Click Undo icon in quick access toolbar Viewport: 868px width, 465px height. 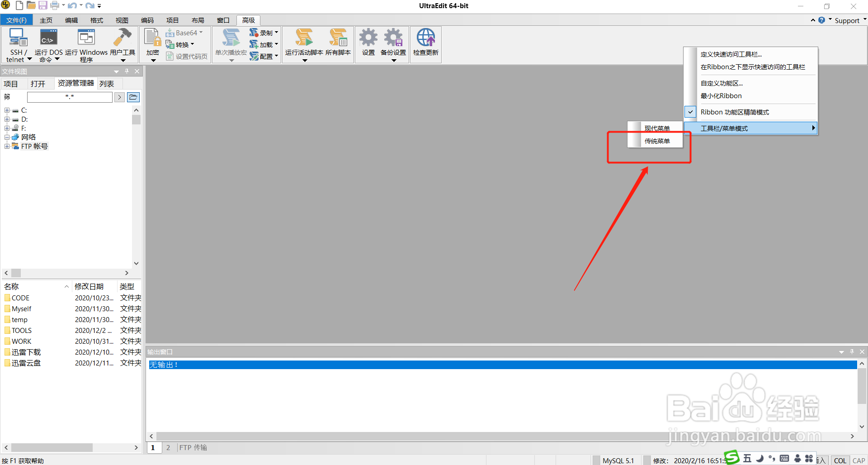tap(72, 5)
